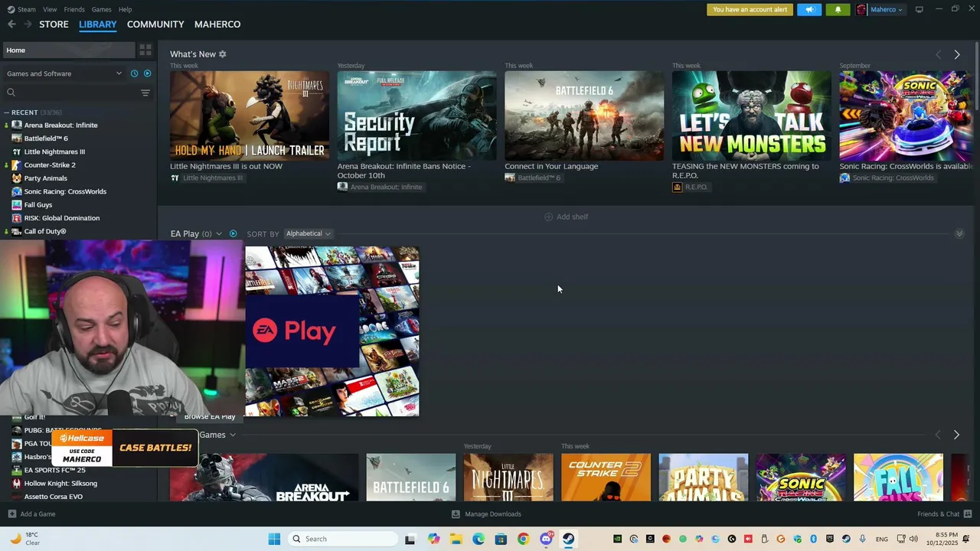Go back with the navigation arrow
Screen dimensions: 980x551
11,24
